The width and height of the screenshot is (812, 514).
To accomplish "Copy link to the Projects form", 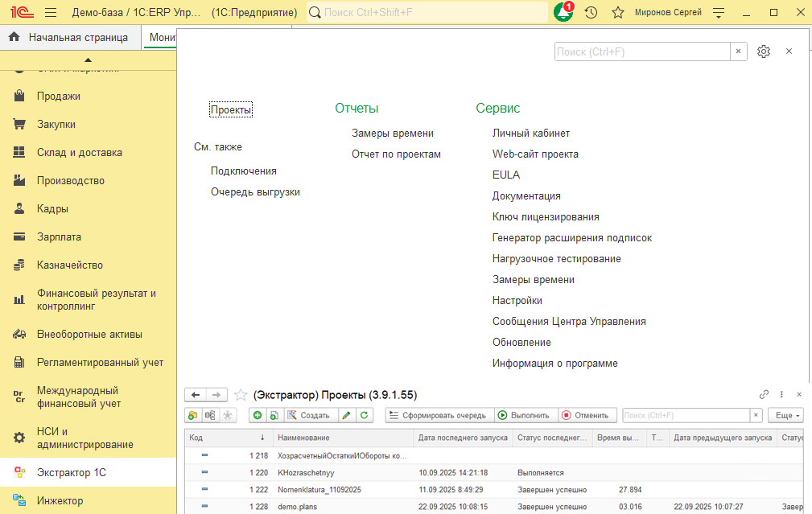I will click(x=764, y=394).
